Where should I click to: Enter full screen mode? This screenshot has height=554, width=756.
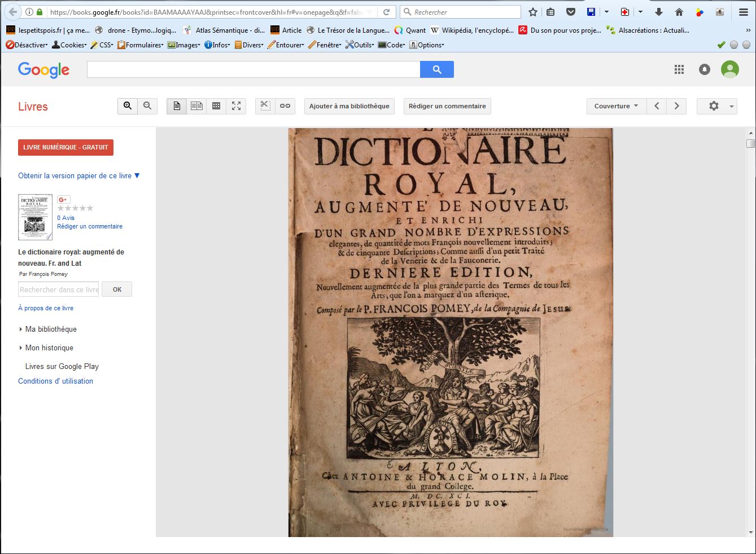tap(236, 106)
